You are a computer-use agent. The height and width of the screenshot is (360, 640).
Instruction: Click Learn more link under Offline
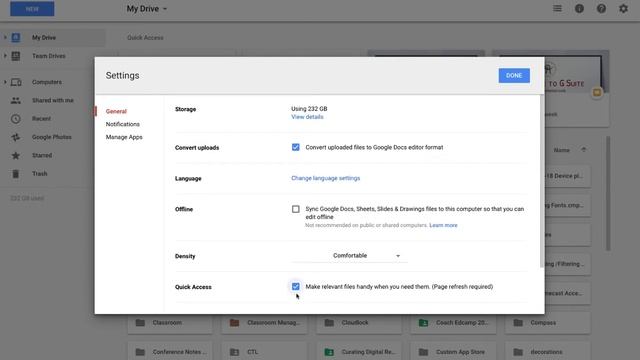coord(443,225)
